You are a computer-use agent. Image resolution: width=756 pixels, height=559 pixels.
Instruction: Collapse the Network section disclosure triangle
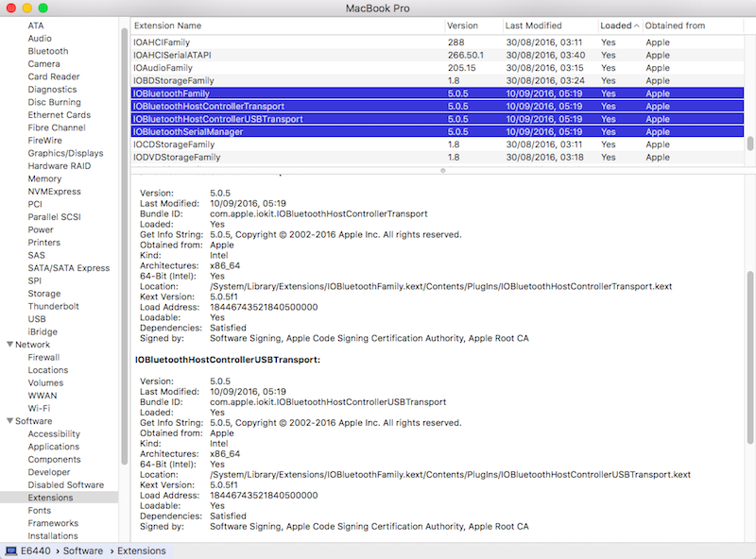click(x=9, y=345)
